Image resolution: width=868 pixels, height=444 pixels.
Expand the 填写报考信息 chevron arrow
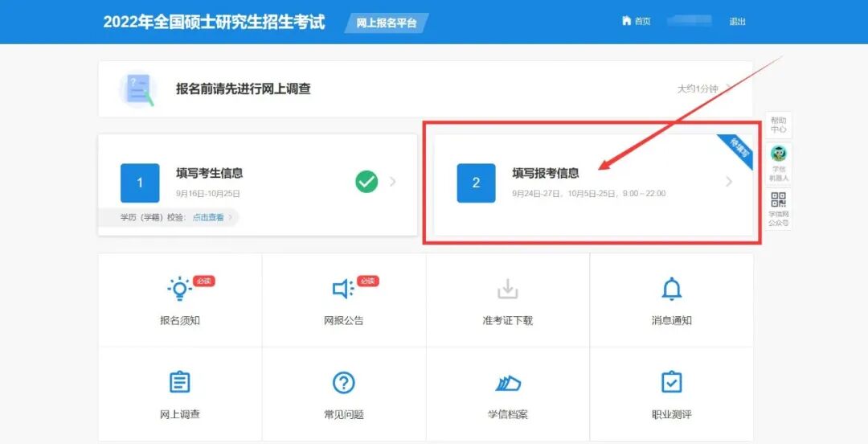tap(729, 181)
